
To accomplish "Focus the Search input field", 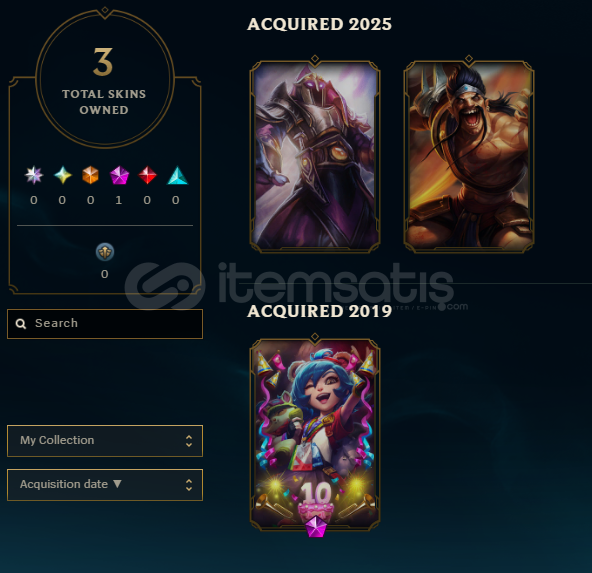I will click(x=105, y=324).
